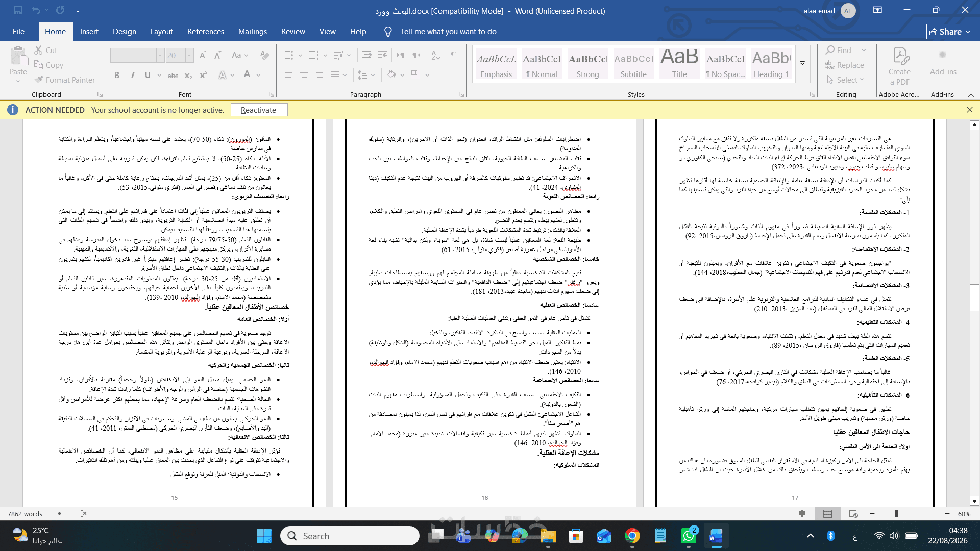This screenshot has width=980, height=551.
Task: Open WhatsApp from the taskbar
Action: [688, 536]
